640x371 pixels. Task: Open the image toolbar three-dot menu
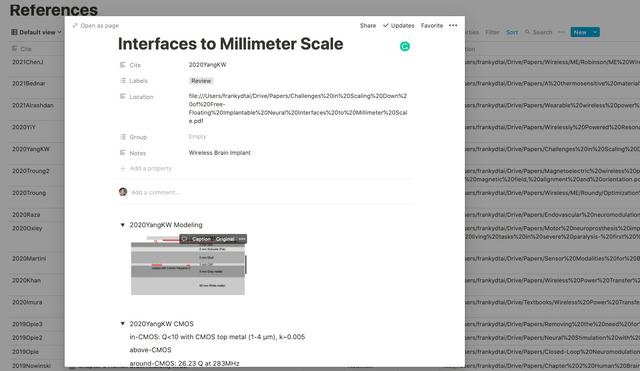[242, 239]
